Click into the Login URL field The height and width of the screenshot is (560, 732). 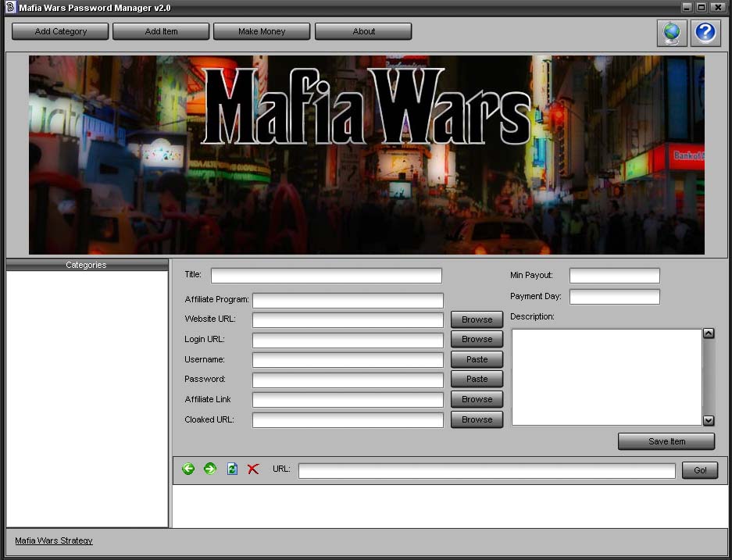pyautogui.click(x=348, y=341)
